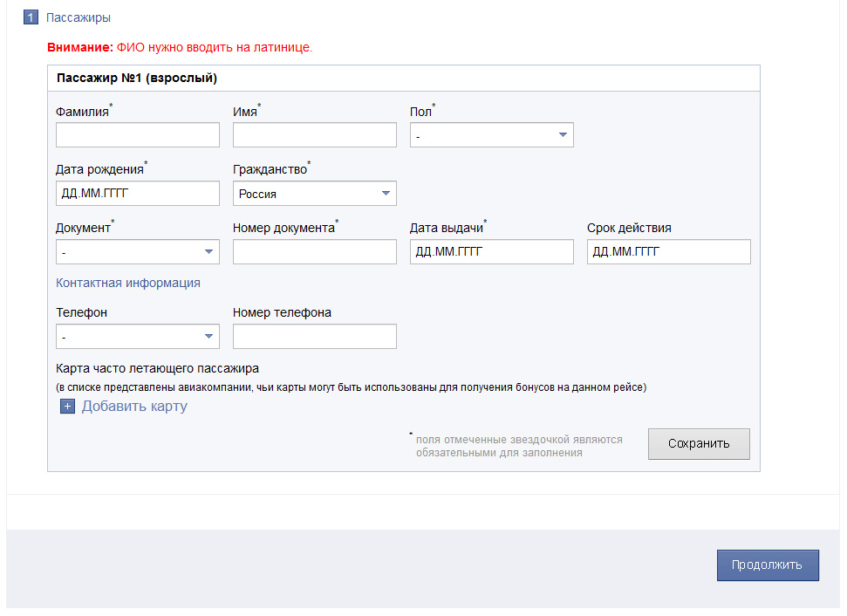Open the Пол dropdown

click(x=491, y=135)
